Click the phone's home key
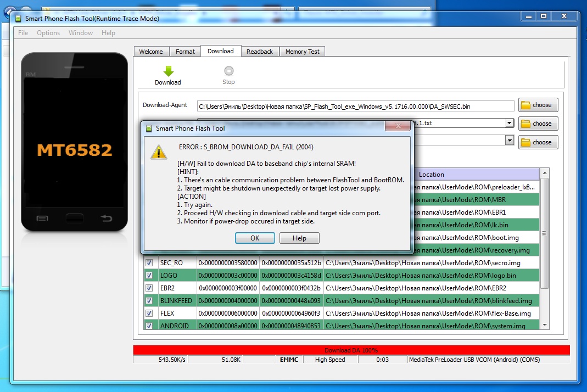 click(x=75, y=219)
